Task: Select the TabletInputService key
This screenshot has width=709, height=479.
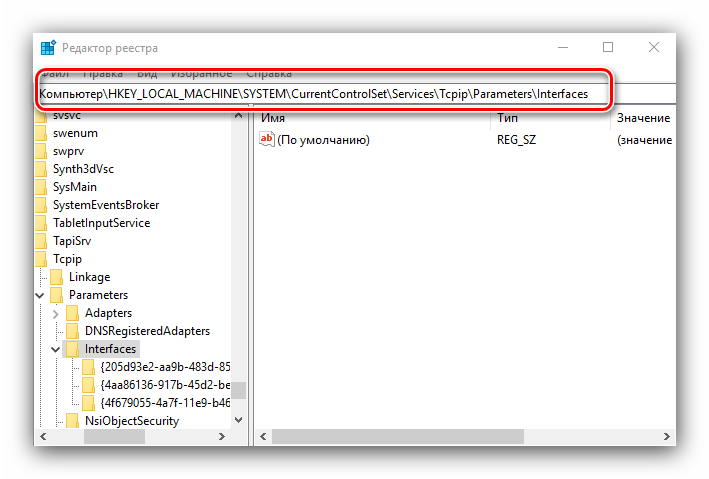Action: click(101, 223)
